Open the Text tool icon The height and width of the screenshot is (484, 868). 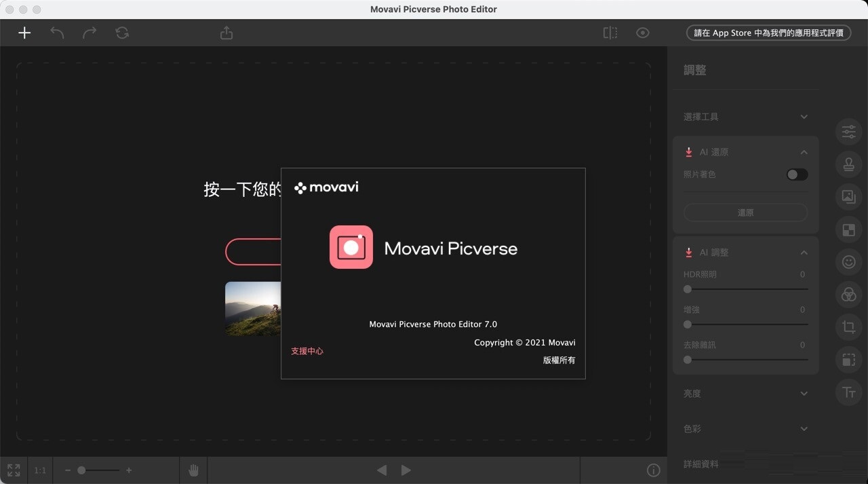click(848, 392)
